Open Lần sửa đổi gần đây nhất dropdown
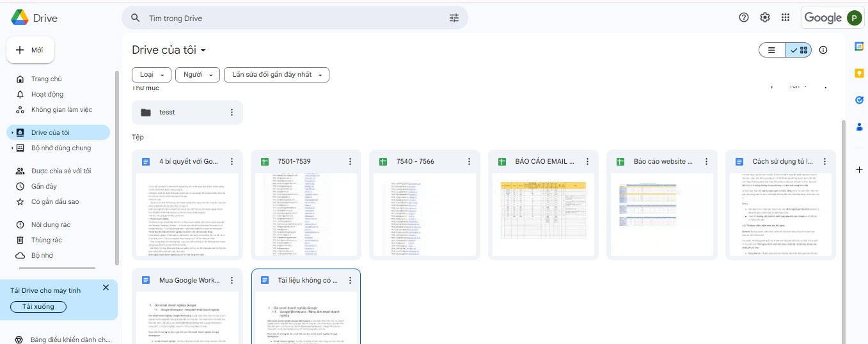Image resolution: width=868 pixels, height=344 pixels. click(x=276, y=75)
